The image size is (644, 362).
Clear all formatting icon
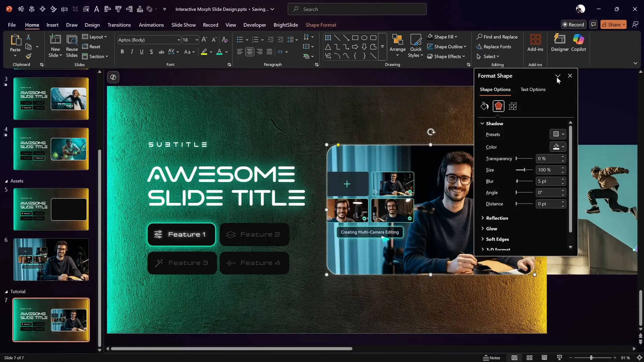coord(225,40)
